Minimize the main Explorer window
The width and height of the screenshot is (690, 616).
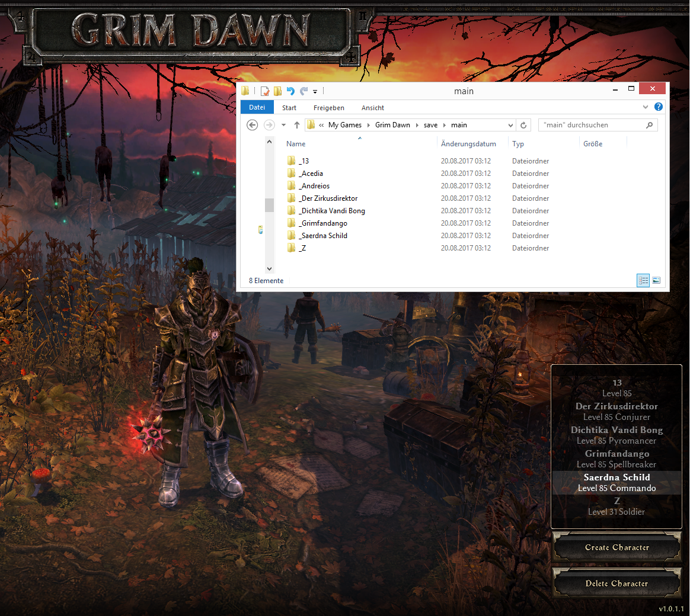tap(615, 89)
